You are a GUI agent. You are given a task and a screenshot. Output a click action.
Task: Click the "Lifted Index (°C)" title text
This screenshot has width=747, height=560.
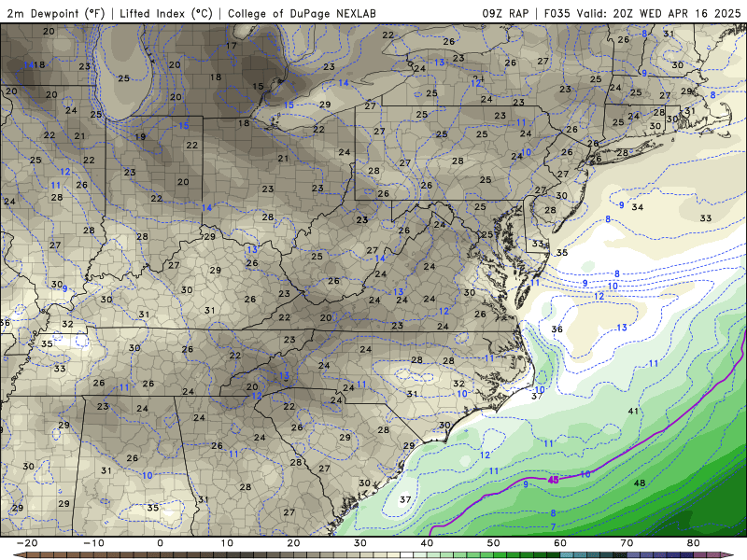(x=166, y=13)
